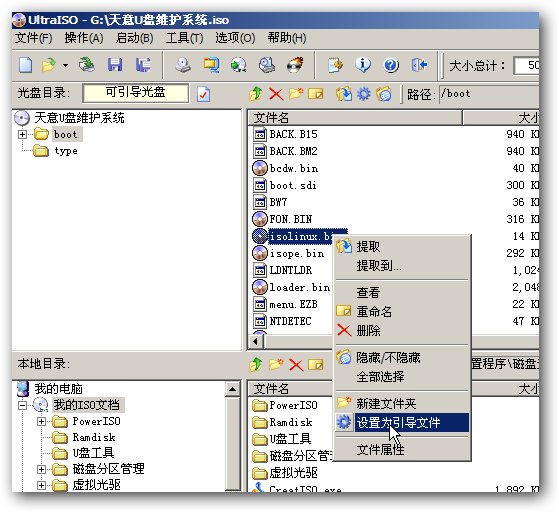Choose 重命名 in the context menu
Screen dimensions: 559x512
coord(402,312)
